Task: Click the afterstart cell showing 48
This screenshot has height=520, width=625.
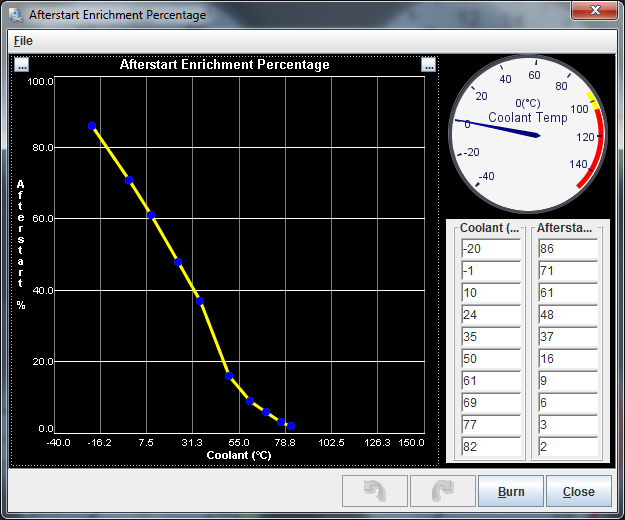Action: coord(567,315)
